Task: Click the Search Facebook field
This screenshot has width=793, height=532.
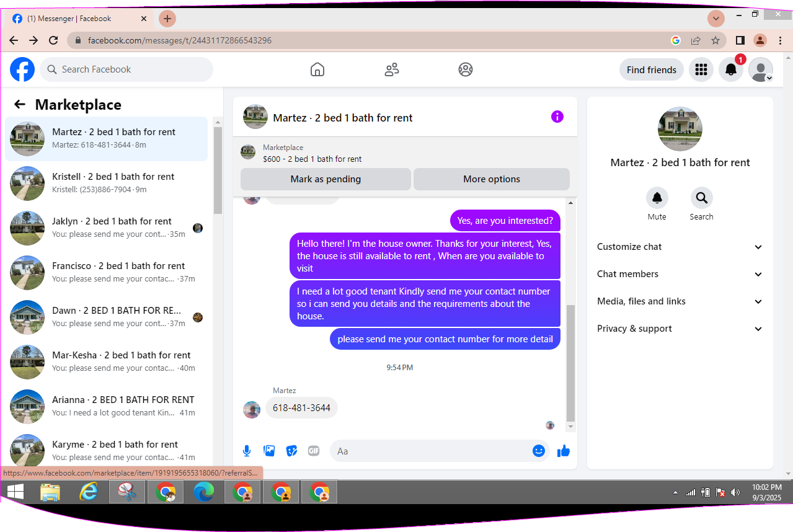Action: pyautogui.click(x=126, y=69)
